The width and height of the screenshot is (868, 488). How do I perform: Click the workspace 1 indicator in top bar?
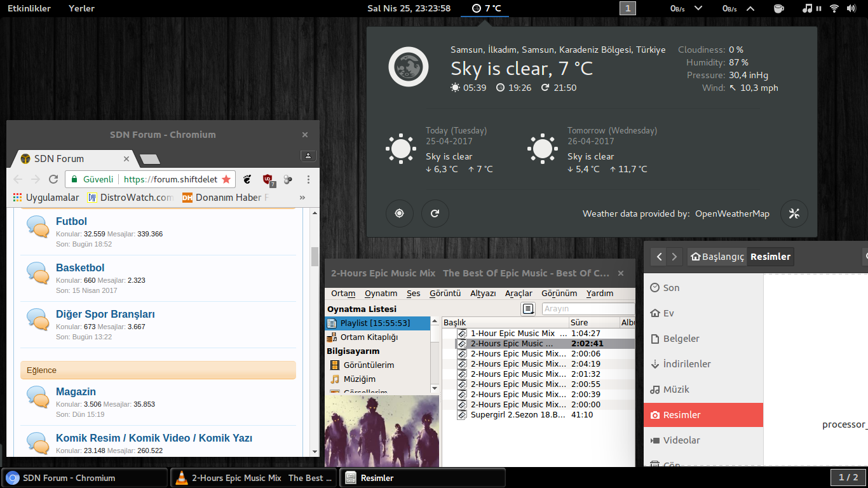pos(628,8)
